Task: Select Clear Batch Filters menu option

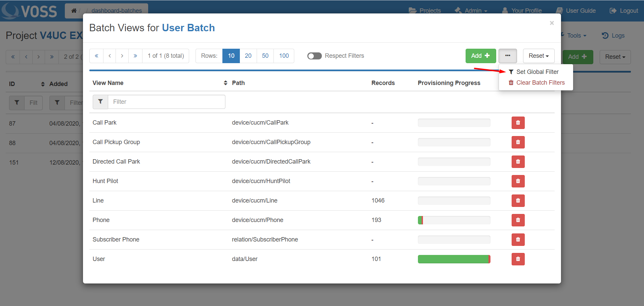Action: click(x=540, y=83)
